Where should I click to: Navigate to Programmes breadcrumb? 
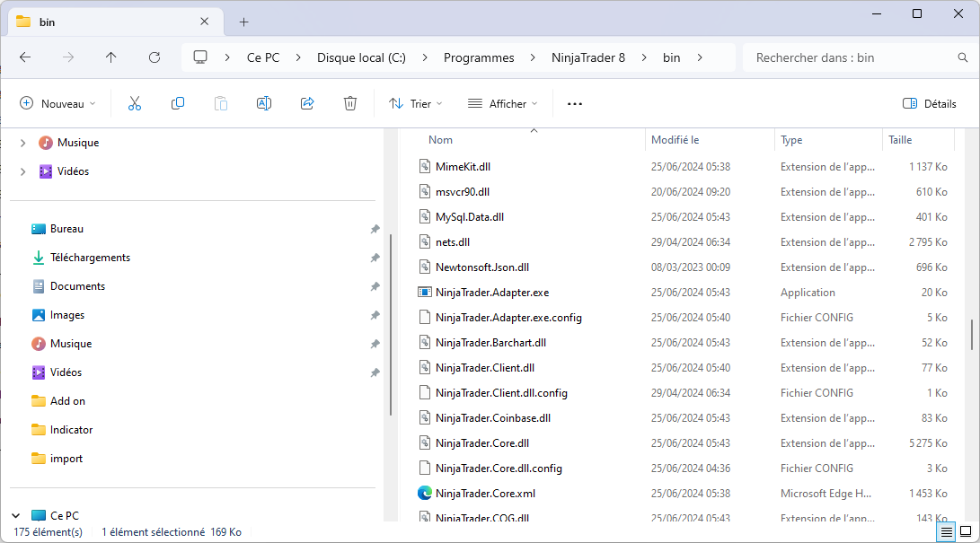pos(479,57)
